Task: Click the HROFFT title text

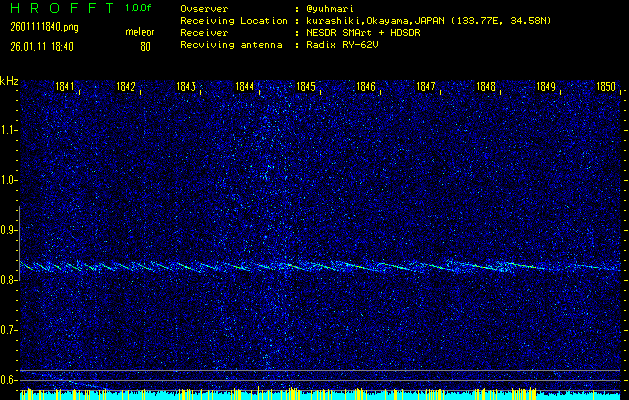Action: click(56, 8)
